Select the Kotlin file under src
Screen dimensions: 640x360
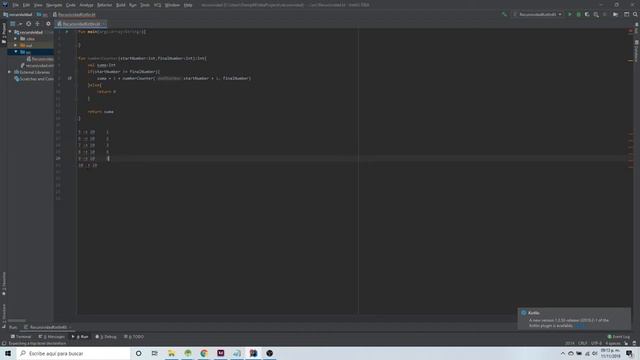coord(40,59)
